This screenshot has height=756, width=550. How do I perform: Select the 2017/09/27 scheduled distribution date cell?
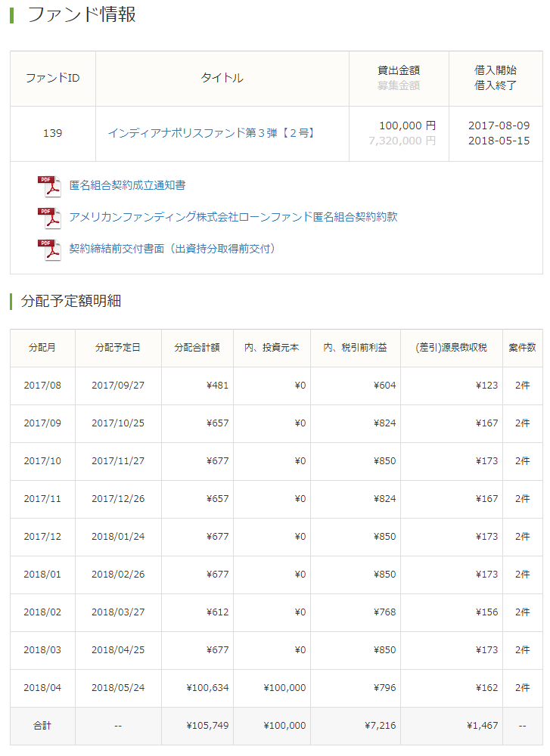coord(118,386)
